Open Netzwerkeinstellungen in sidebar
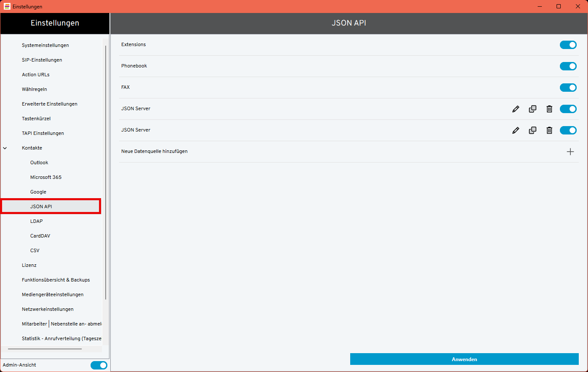Screen dimensions: 588x372 (x=47, y=309)
